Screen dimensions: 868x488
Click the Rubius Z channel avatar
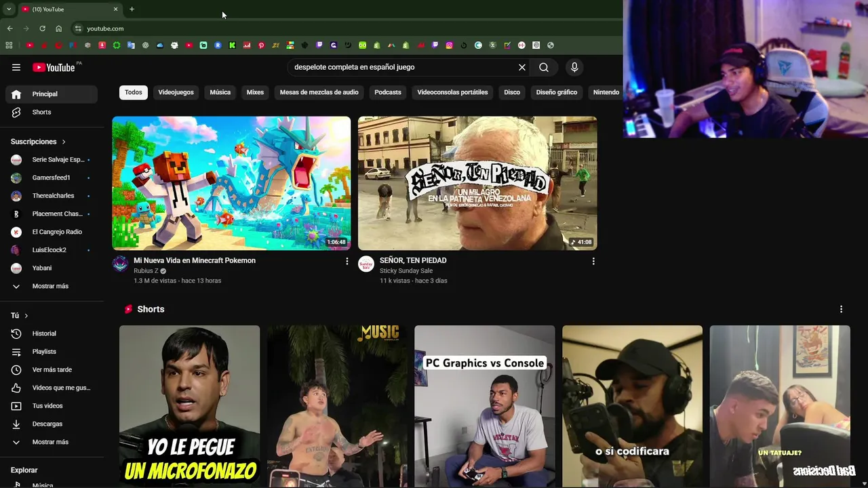[x=120, y=264]
